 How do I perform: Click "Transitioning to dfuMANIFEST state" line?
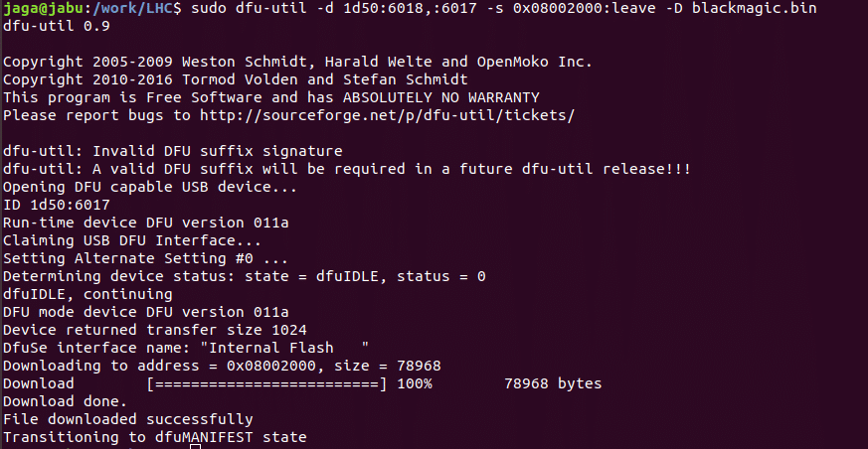pos(155,437)
